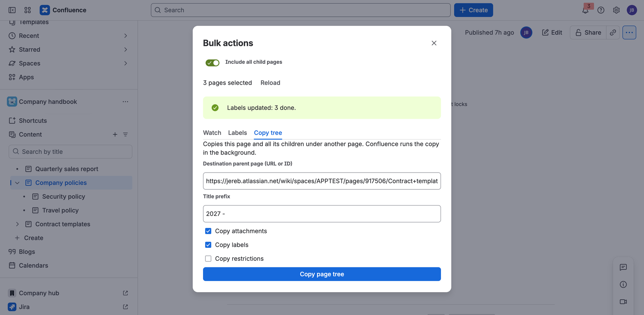Open the content filter icon beside Content
Image resolution: width=644 pixels, height=315 pixels.
coord(125,134)
